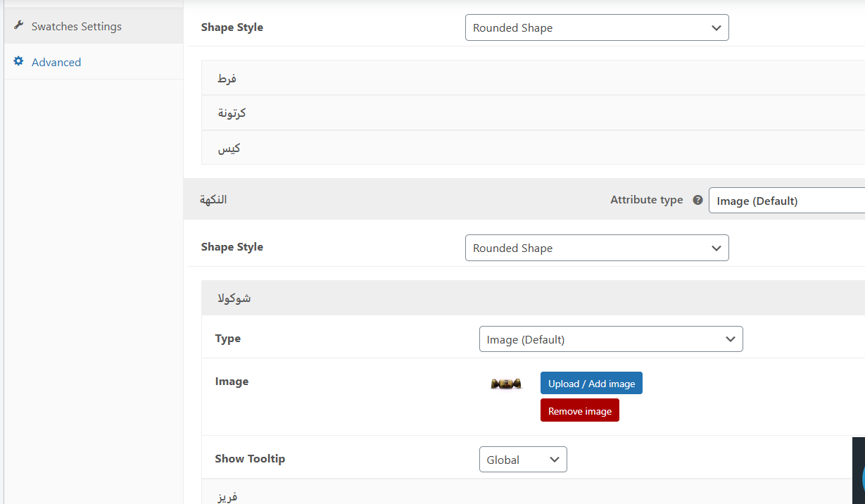Open the second Shape Style Rounded Shape dropdown

[x=596, y=248]
